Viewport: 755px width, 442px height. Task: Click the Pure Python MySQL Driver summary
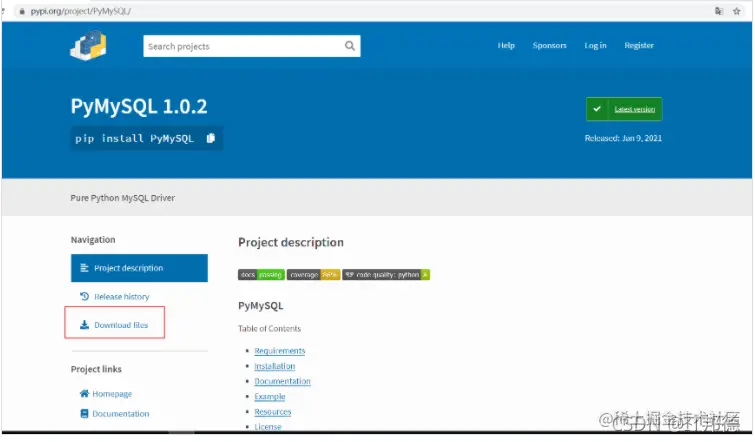(122, 198)
